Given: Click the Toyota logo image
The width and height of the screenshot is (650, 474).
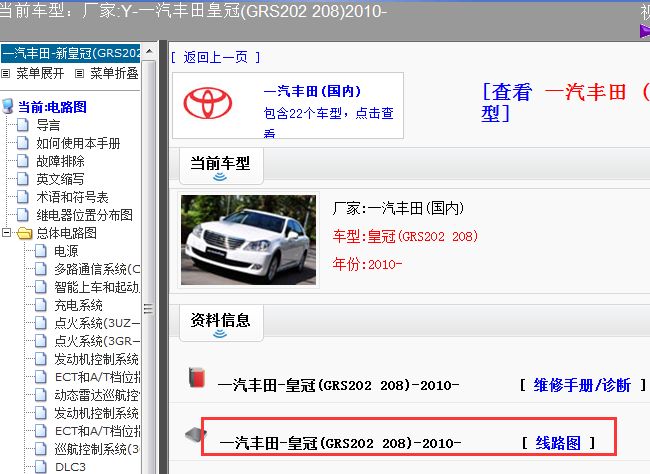Looking at the screenshot, I should (x=208, y=103).
